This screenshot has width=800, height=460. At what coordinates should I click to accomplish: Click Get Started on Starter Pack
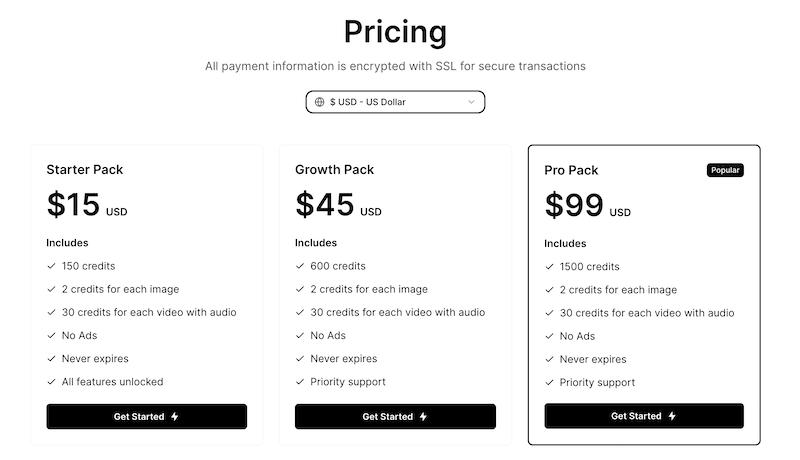point(146,416)
